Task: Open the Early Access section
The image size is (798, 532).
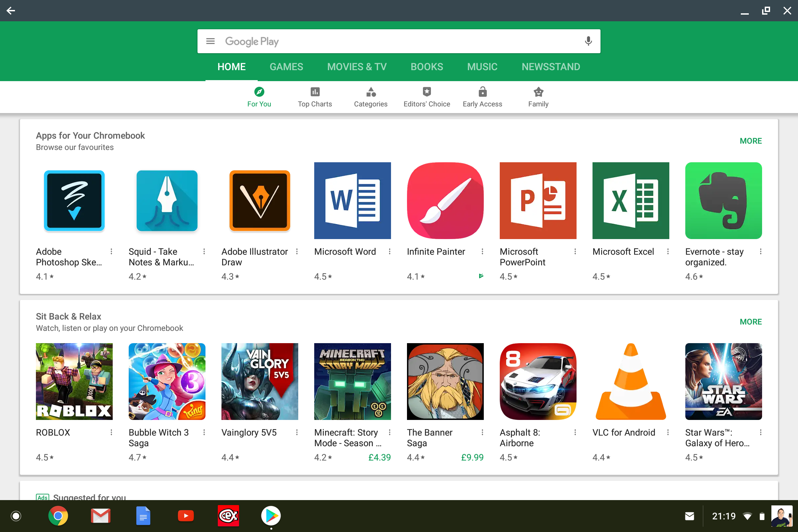Action: (x=482, y=97)
